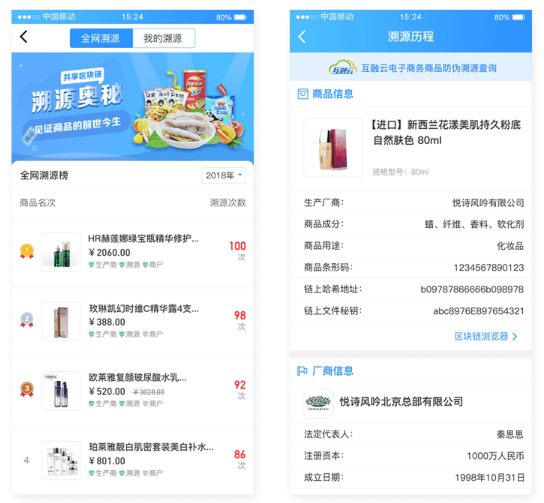
Task: Click the 互融云电子商务商品防伪溯源查询 banner text
Action: (x=429, y=68)
